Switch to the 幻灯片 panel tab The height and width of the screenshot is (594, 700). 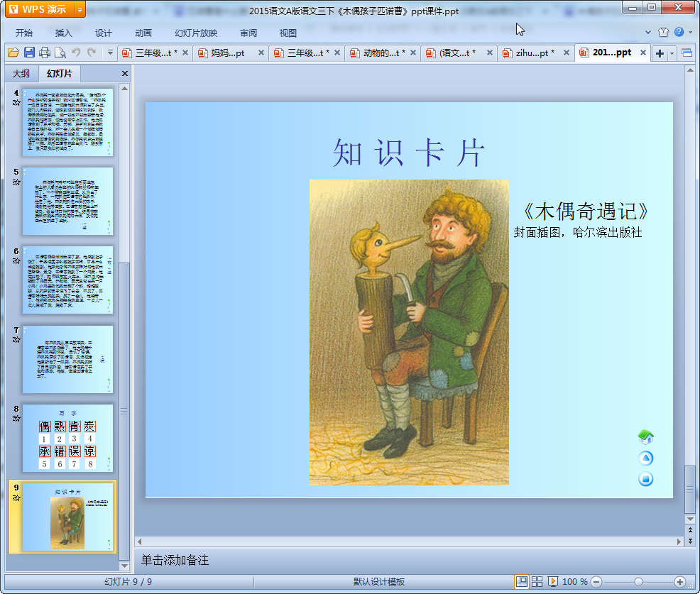(x=60, y=74)
